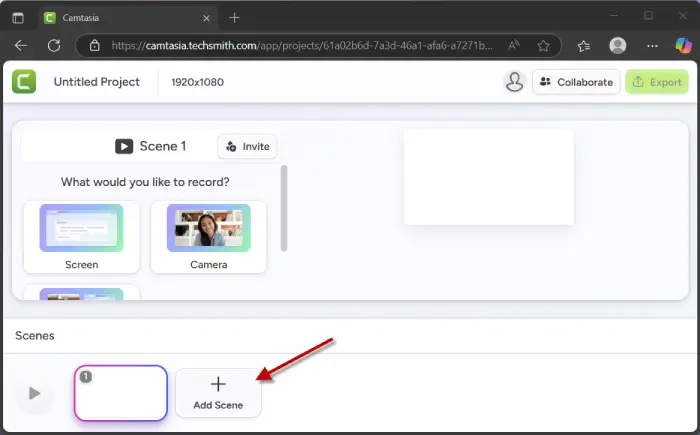The image size is (700, 435).
Task: Click the Scene 1 title
Action: click(162, 146)
